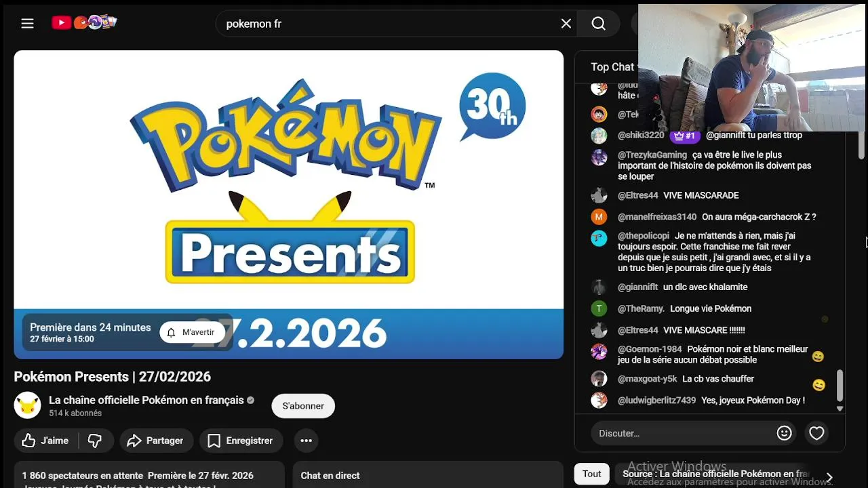Select message 'On aura méga-carchacrok Z ?'
The width and height of the screenshot is (868, 488).
759,217
